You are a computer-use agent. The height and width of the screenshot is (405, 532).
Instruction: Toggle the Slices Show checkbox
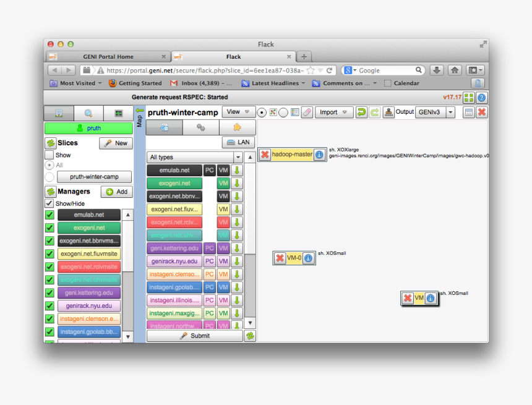[49, 155]
